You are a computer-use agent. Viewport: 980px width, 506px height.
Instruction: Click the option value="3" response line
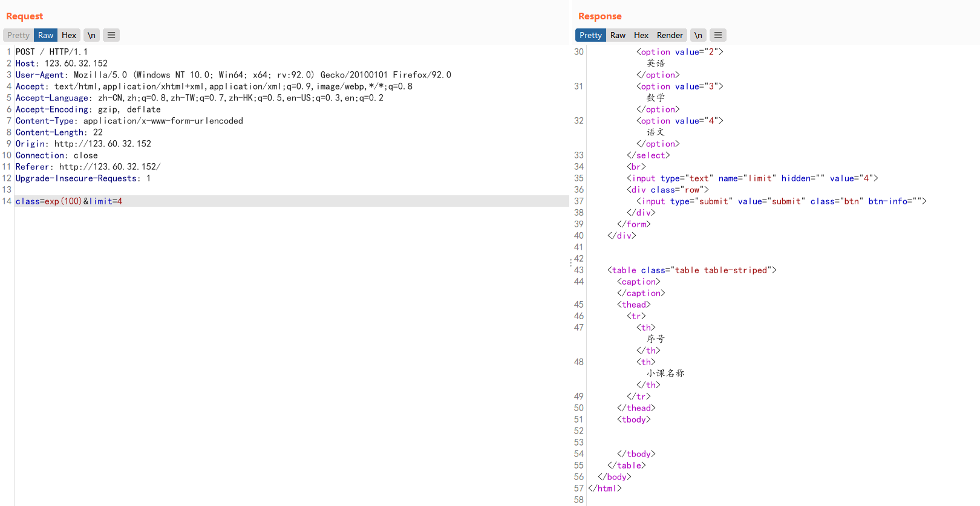(680, 86)
